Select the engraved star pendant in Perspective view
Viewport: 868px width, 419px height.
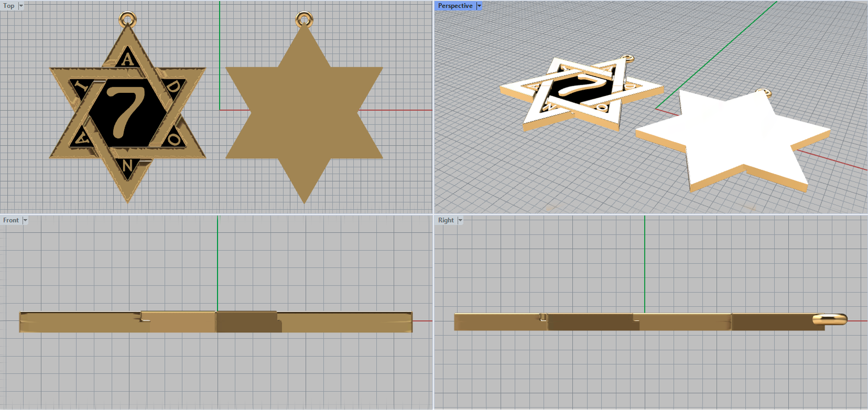click(580, 93)
